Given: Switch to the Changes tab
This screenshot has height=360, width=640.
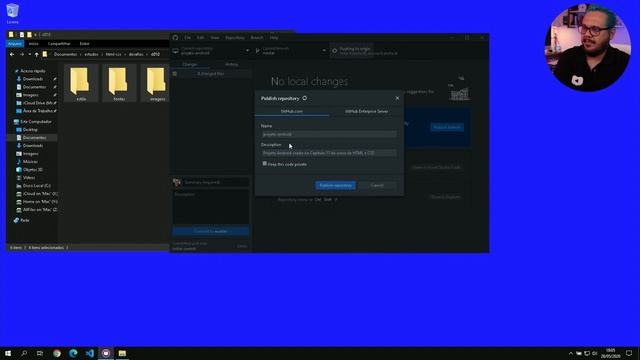Looking at the screenshot, I should 190,64.
